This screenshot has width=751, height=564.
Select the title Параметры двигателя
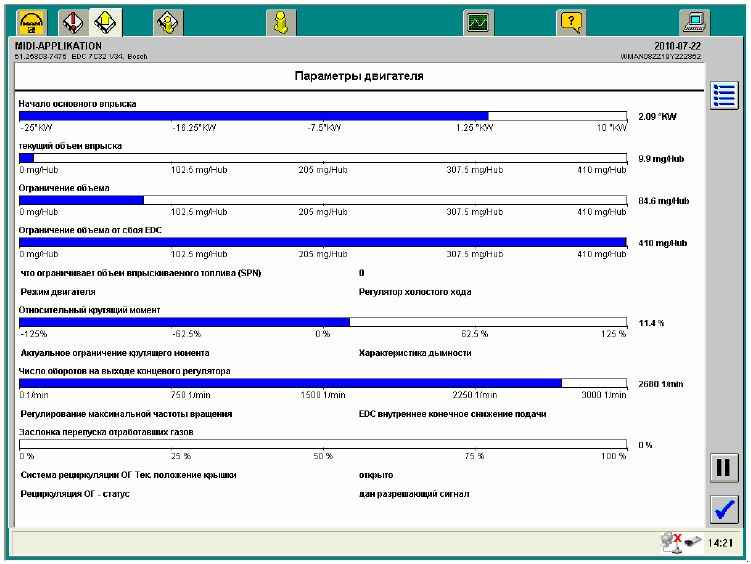[x=359, y=76]
